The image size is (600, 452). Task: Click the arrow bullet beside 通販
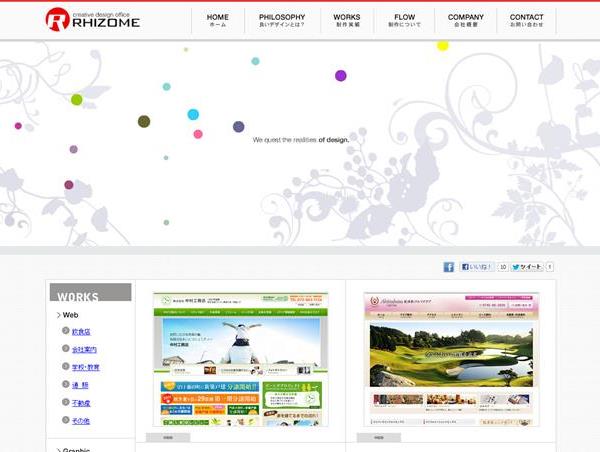pos(65,384)
